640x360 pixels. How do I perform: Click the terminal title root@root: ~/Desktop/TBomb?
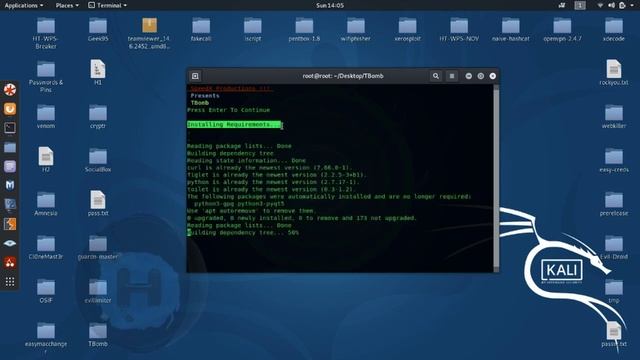343,76
